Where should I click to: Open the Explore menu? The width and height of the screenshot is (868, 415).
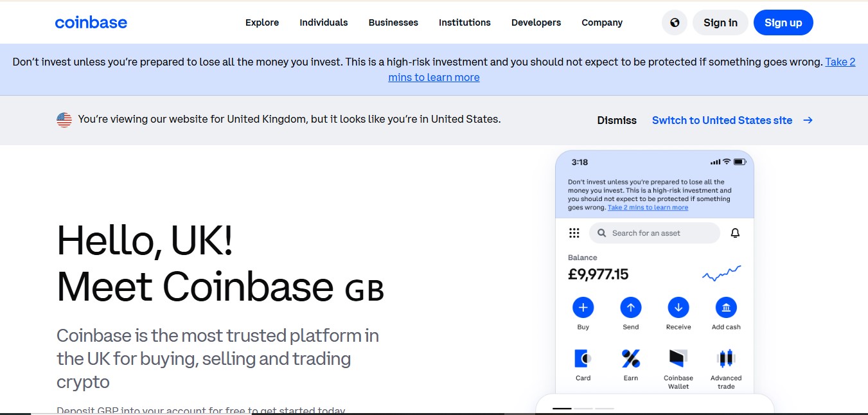coord(262,22)
